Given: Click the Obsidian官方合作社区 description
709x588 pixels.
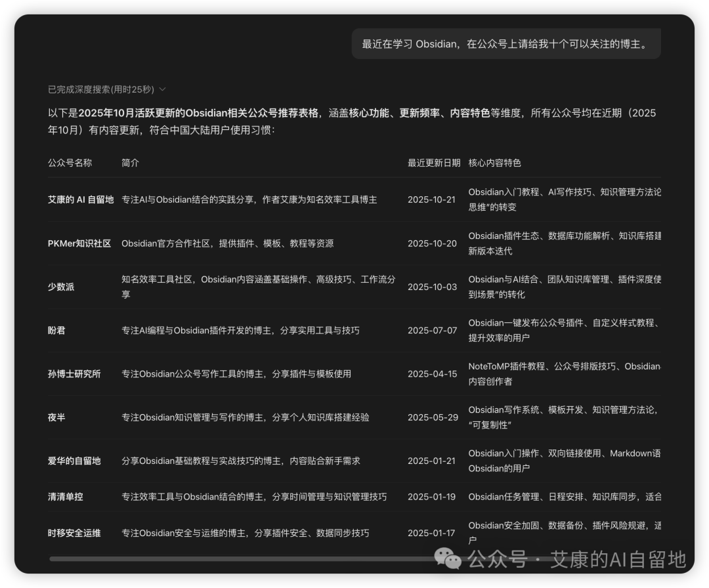Looking at the screenshot, I should (227, 243).
